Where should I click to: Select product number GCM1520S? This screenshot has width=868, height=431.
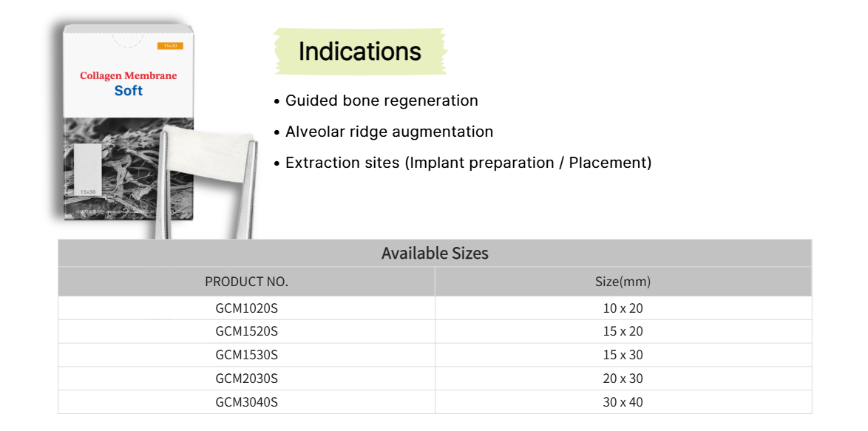pos(246,331)
